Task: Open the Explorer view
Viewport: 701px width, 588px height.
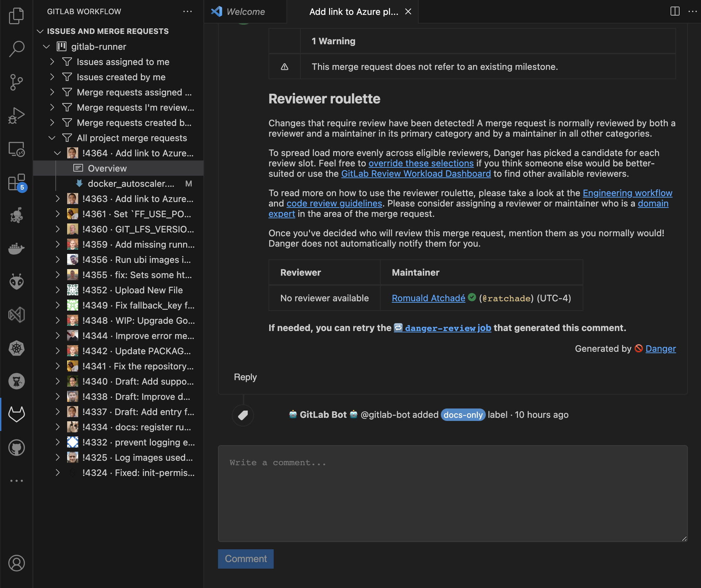Action: pyautogui.click(x=17, y=16)
